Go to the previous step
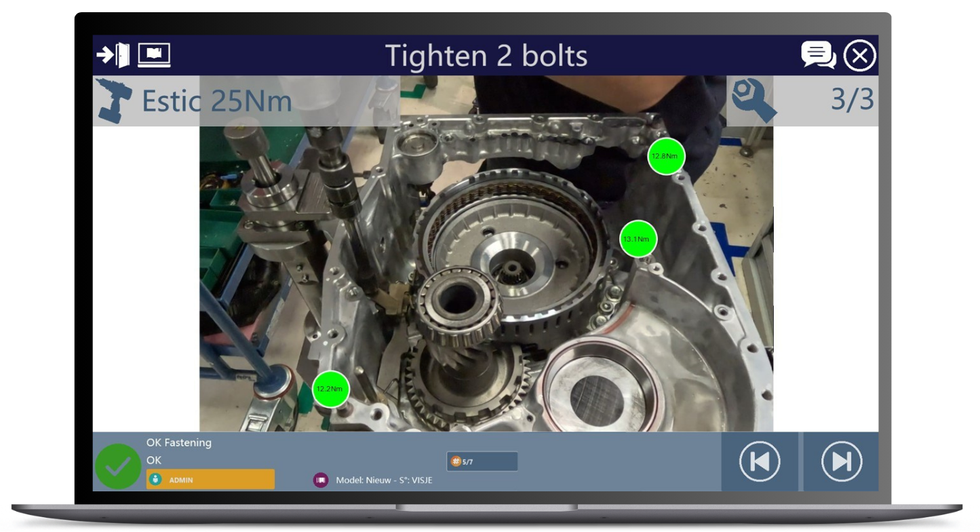980x532 pixels. point(760,461)
